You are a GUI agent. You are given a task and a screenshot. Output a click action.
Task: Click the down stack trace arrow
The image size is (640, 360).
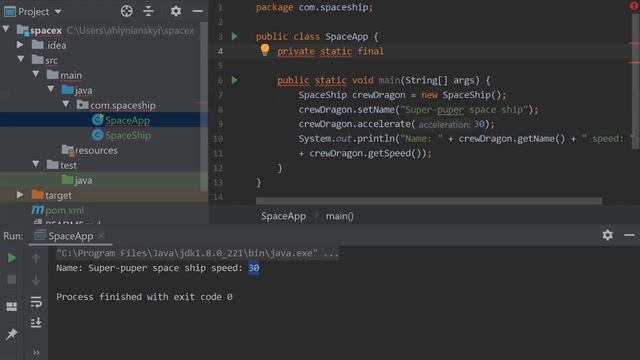pyautogui.click(x=36, y=280)
